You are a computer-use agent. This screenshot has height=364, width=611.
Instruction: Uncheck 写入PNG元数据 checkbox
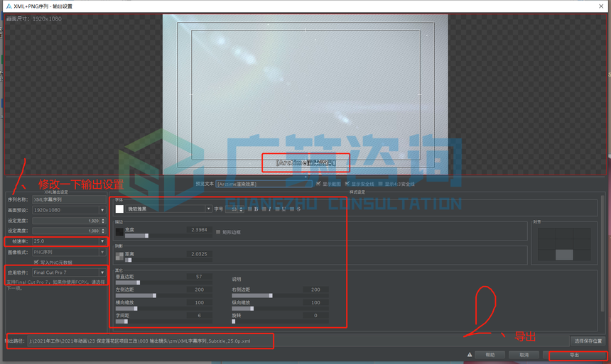36,263
